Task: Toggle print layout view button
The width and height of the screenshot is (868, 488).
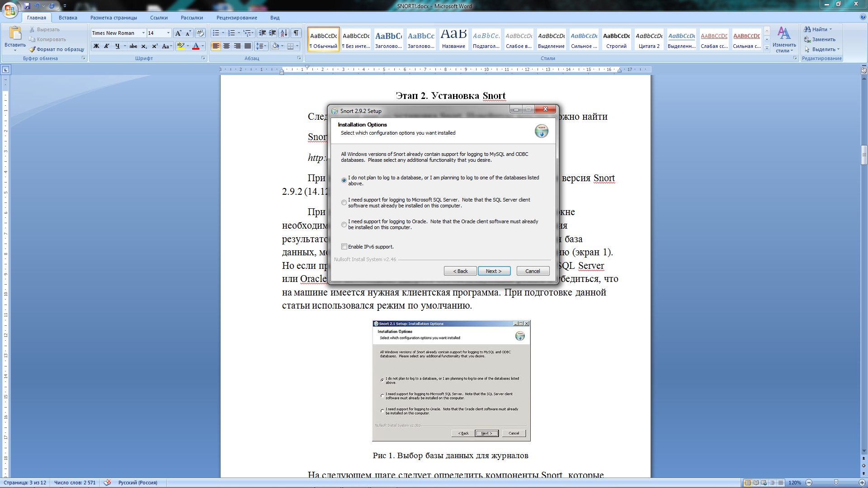Action: (x=748, y=483)
